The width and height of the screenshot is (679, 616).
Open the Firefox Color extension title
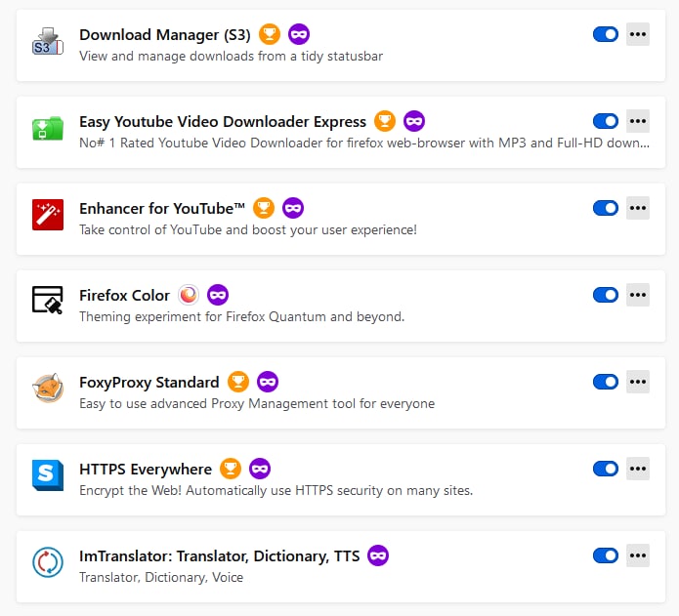[124, 296]
